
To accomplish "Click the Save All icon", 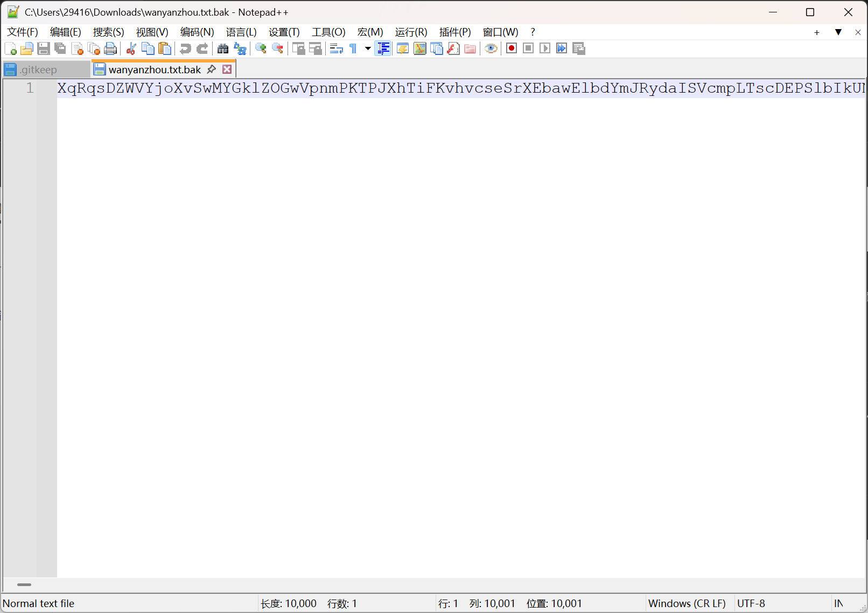I will coord(60,49).
